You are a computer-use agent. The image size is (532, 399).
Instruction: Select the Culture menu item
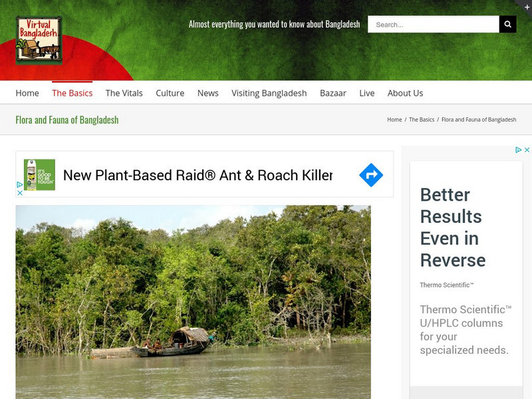click(x=170, y=93)
